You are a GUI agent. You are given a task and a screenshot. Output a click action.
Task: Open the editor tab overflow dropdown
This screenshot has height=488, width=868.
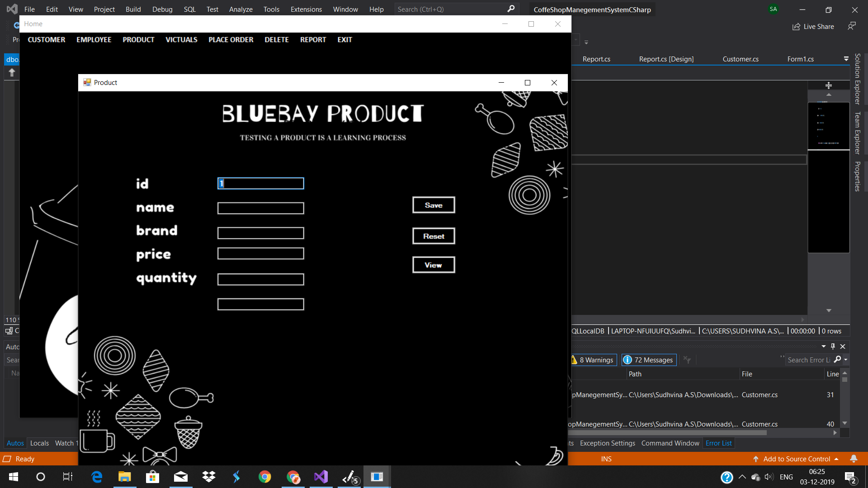[x=846, y=59]
